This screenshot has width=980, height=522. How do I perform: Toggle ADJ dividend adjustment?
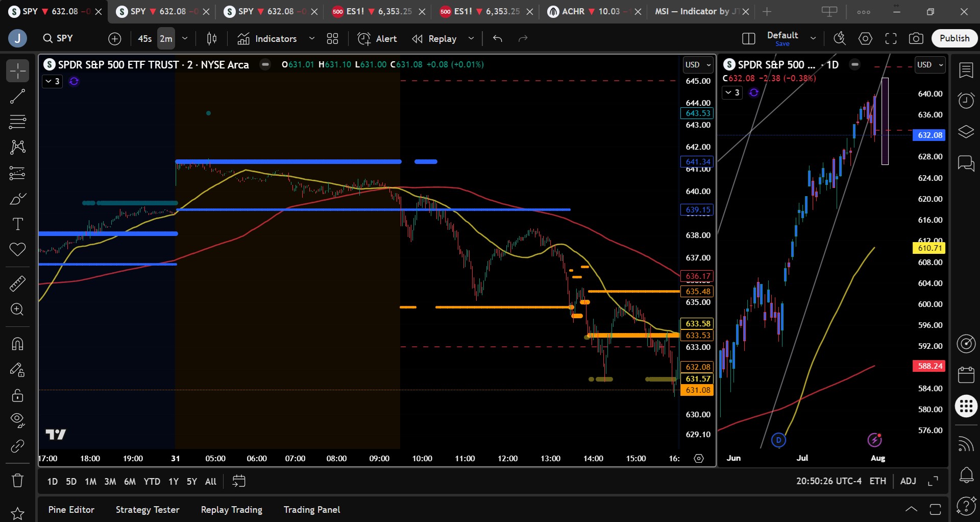908,481
